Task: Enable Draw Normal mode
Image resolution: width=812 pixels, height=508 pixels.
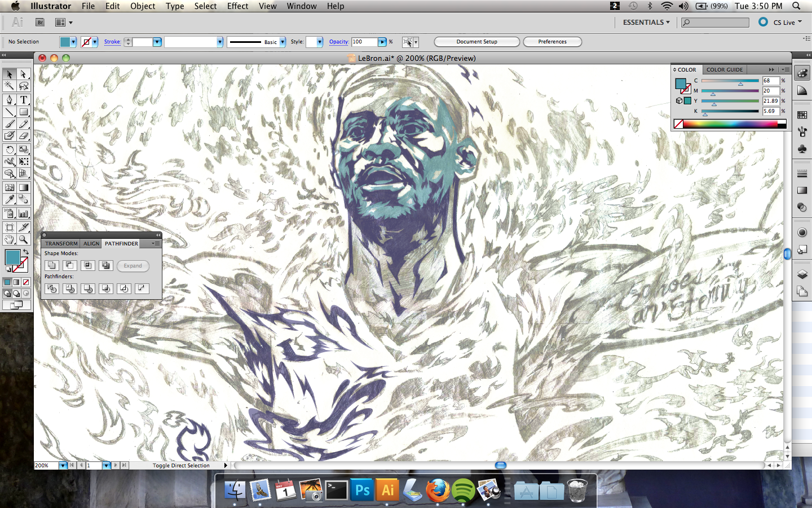Action: (x=7, y=293)
